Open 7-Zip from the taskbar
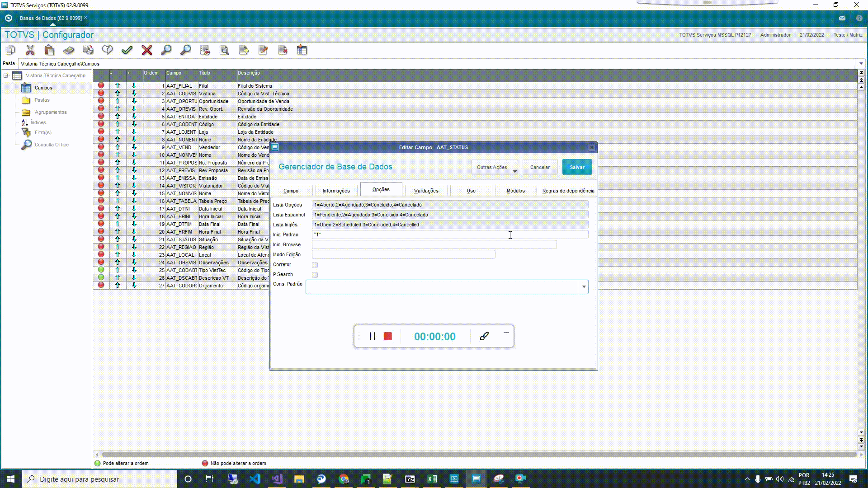 pyautogui.click(x=410, y=479)
